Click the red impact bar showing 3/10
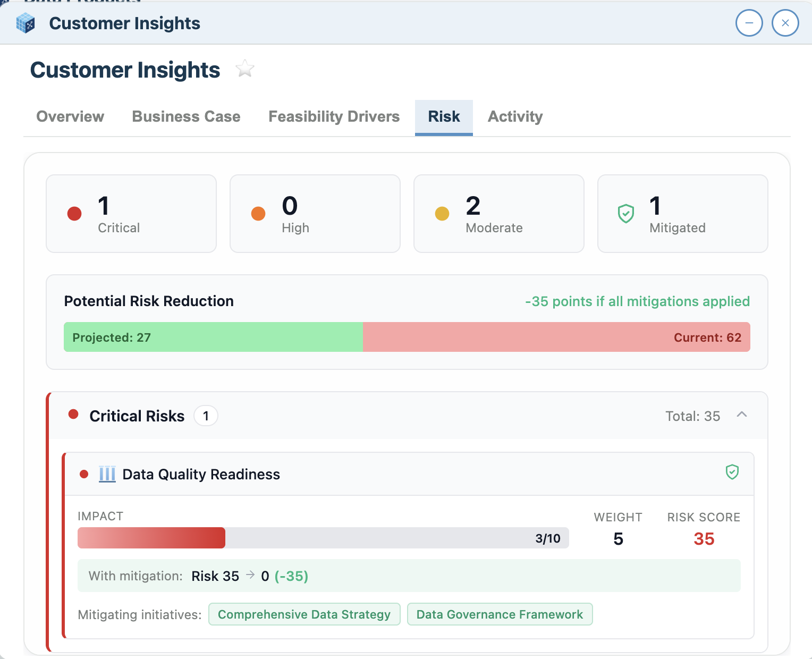This screenshot has height=659, width=812. click(151, 538)
